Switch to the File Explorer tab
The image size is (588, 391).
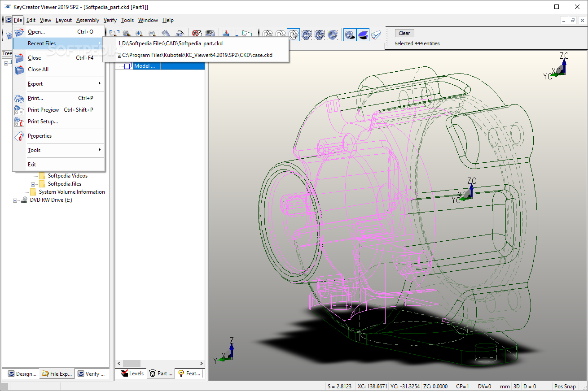coord(57,374)
